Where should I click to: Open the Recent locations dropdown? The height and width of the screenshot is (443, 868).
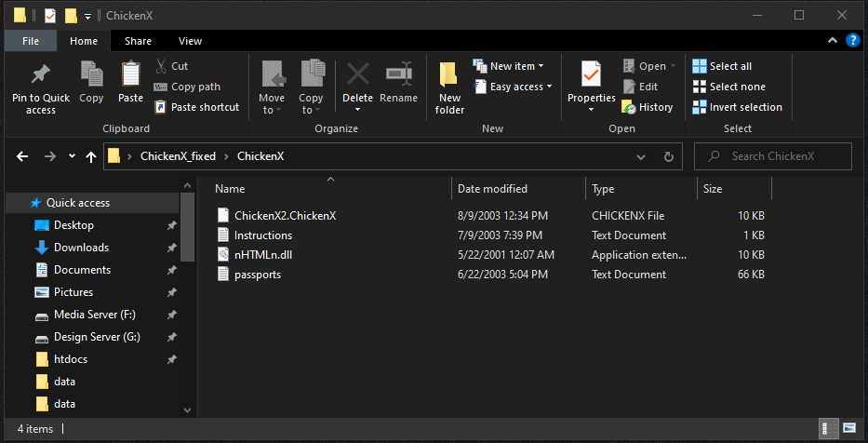[x=72, y=156]
